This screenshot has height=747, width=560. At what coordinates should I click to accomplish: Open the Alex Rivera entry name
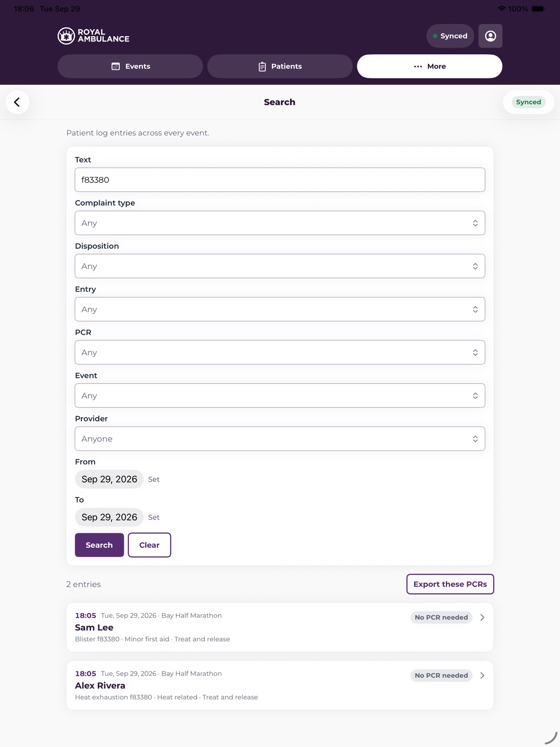(100, 686)
